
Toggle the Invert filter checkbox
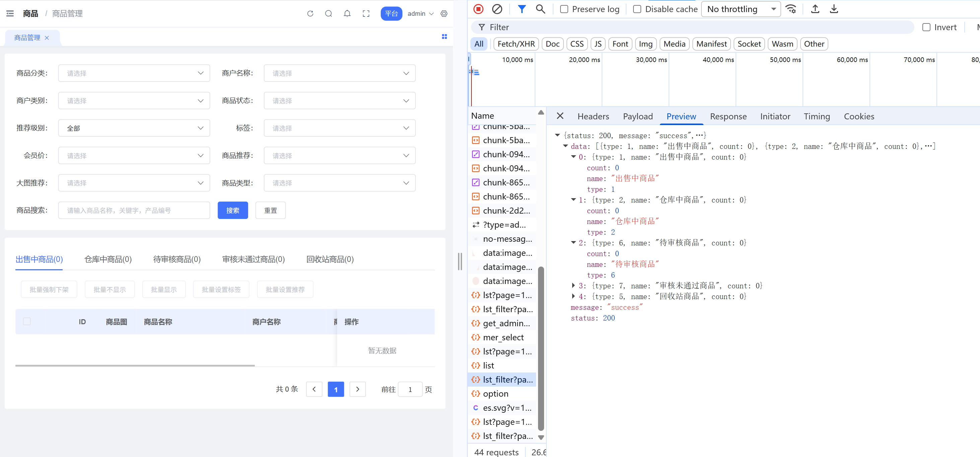pyautogui.click(x=926, y=27)
